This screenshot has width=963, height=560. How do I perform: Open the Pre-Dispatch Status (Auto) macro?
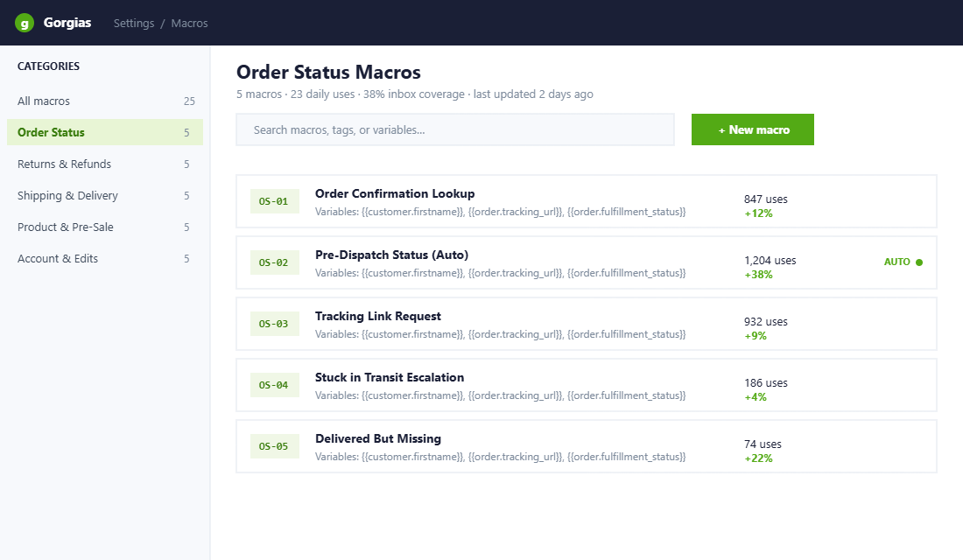point(587,262)
